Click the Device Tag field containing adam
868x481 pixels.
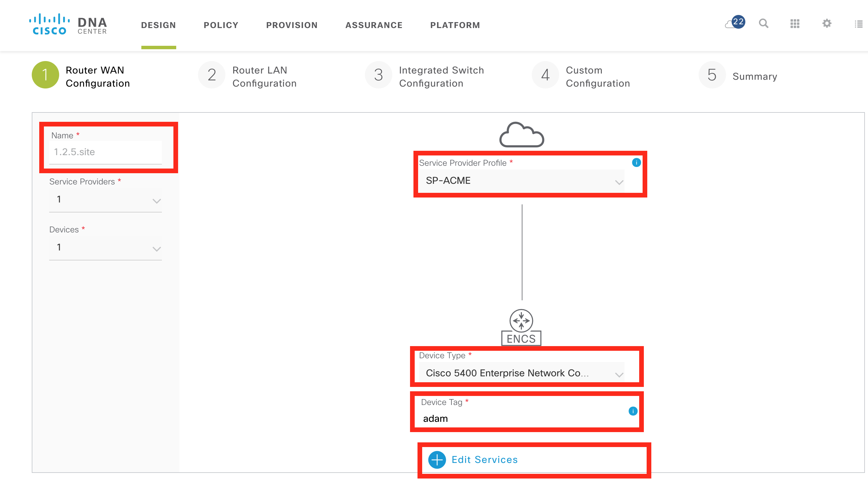click(521, 419)
